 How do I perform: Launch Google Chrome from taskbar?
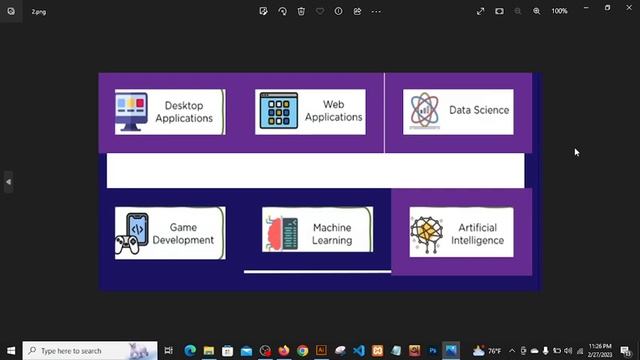pos(302,351)
